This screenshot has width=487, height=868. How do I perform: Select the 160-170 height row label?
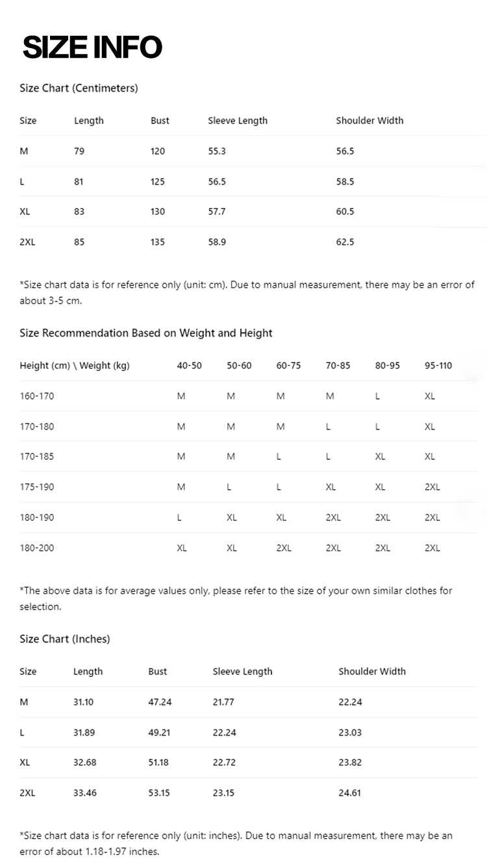[x=37, y=396]
